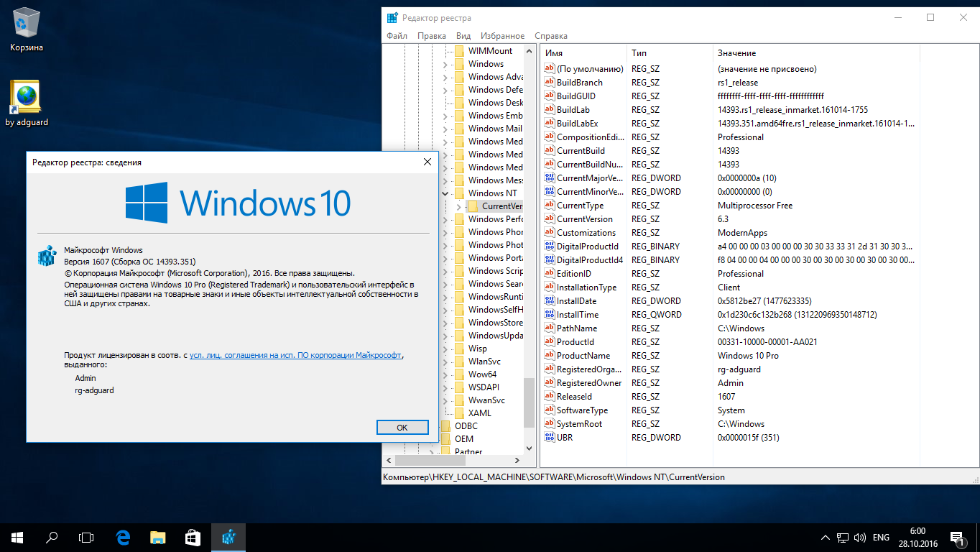
Task: Open the 'by adguard' desktop shortcut
Action: [27, 103]
